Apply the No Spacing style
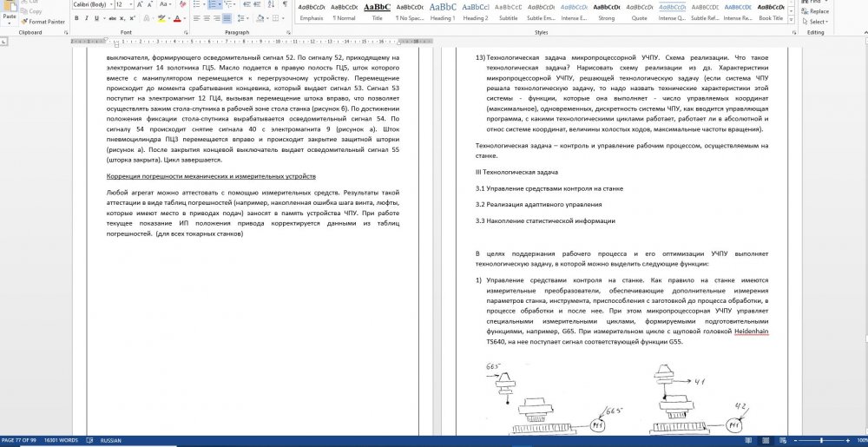 (410, 12)
